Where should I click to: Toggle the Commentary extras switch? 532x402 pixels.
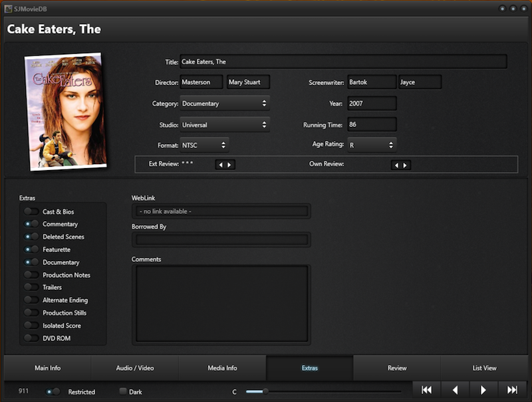[31, 225]
